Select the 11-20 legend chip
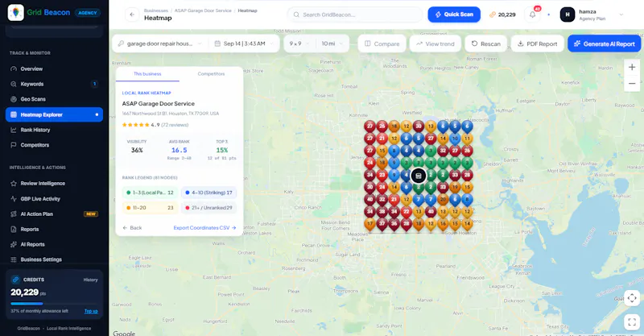This screenshot has width=644, height=336. click(151, 208)
